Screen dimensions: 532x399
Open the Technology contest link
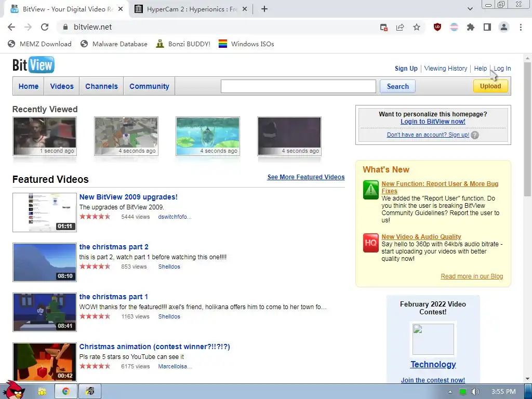point(433,364)
